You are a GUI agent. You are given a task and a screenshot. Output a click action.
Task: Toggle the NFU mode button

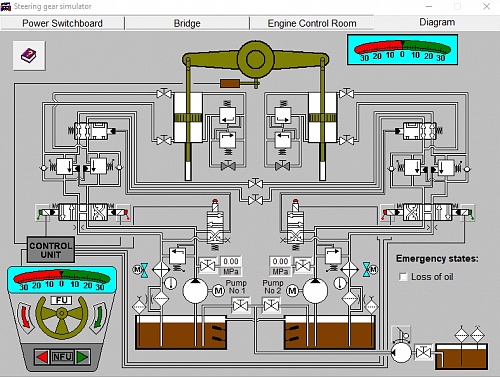tap(62, 357)
